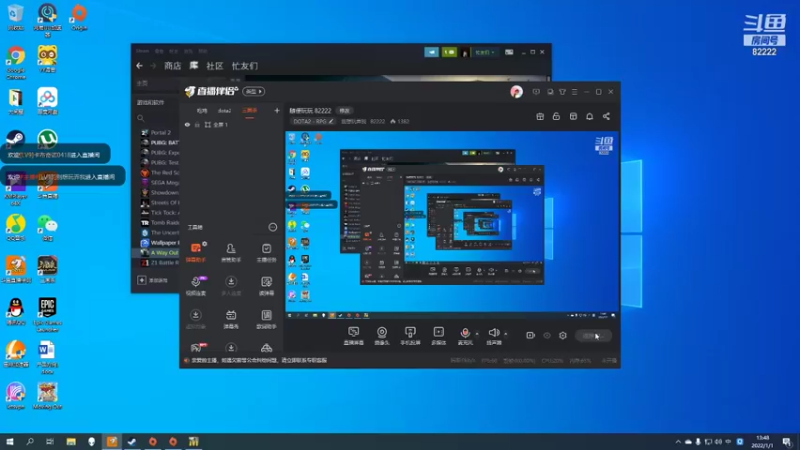
Task: Switch to the first scene tab
Action: [202, 111]
